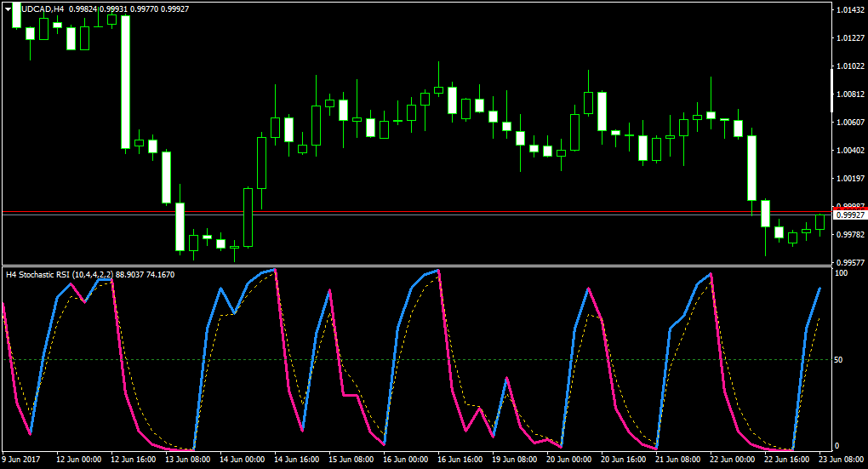
Task: Click the 12 Jun 00:00 time label
Action: pyautogui.click(x=78, y=460)
